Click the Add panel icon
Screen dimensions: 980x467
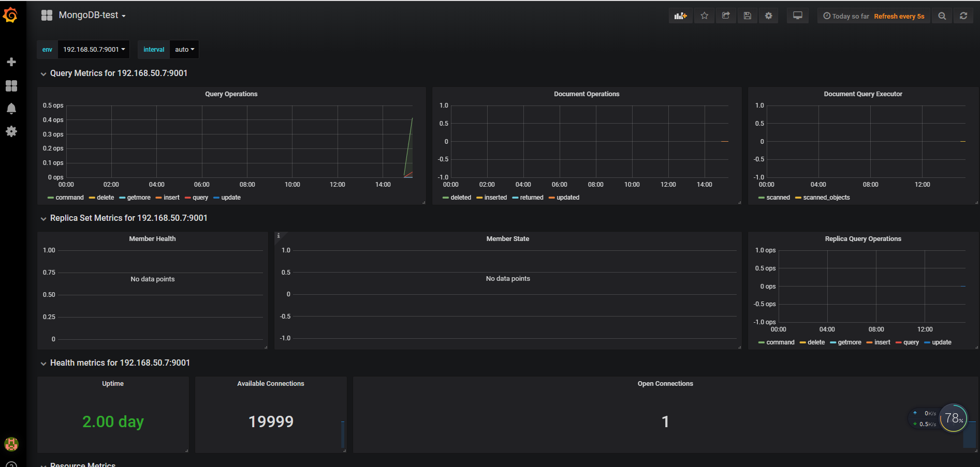(680, 16)
